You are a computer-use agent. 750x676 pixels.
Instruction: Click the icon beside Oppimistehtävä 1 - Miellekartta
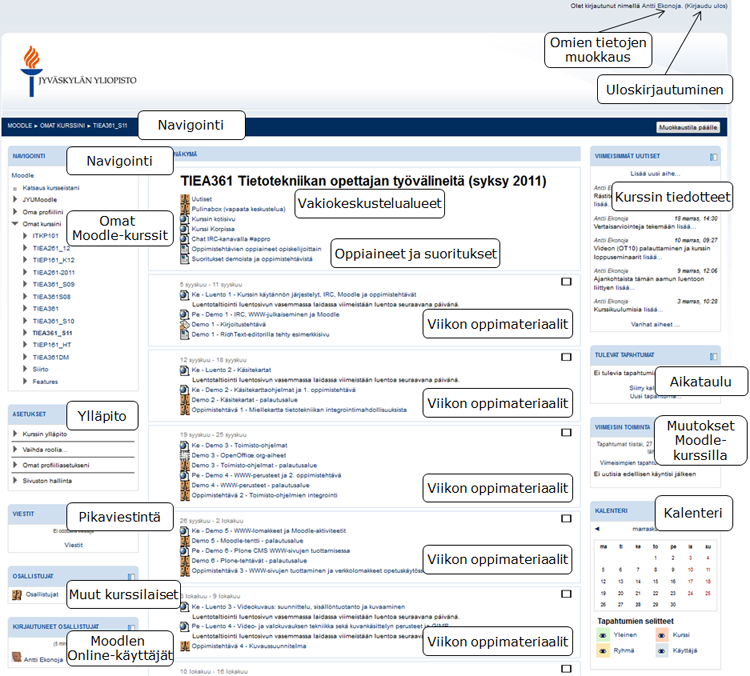coord(185,410)
